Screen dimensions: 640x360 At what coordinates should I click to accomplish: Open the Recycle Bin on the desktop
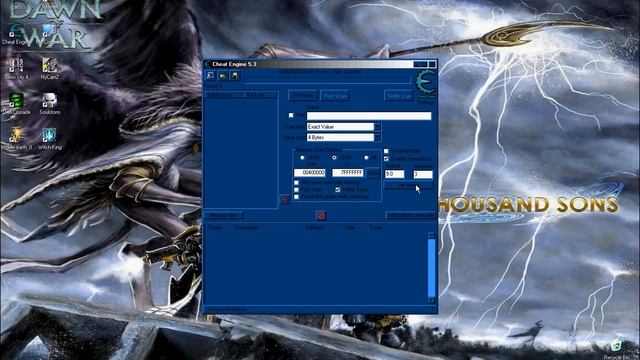[617, 350]
